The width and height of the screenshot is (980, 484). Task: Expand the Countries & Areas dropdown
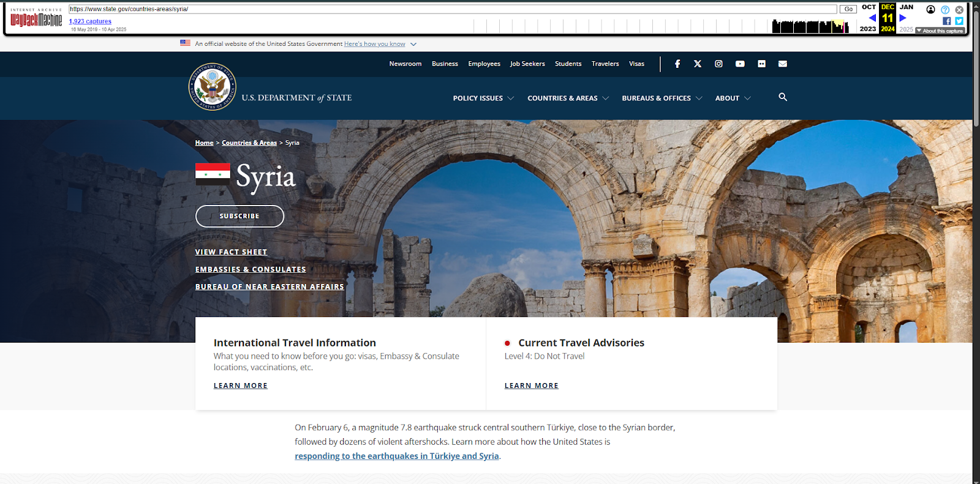click(568, 98)
